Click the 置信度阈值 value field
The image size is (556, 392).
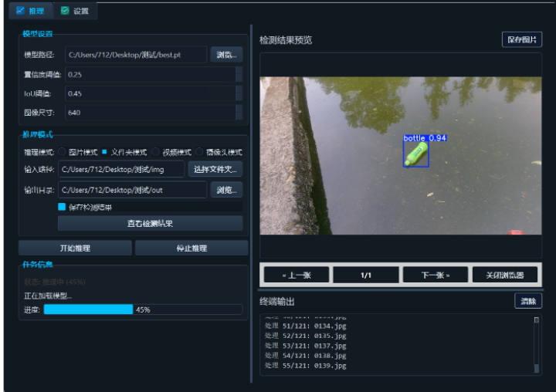[151, 74]
